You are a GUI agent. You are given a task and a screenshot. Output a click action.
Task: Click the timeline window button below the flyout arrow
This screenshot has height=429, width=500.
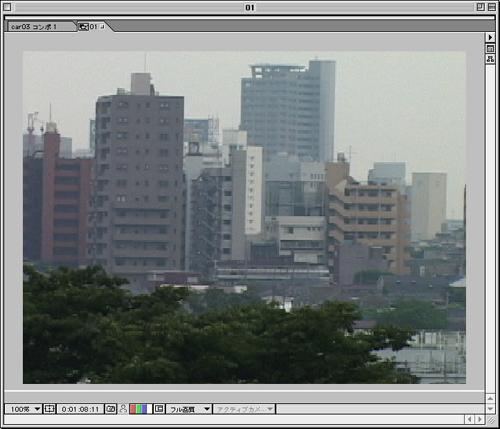pos(490,49)
